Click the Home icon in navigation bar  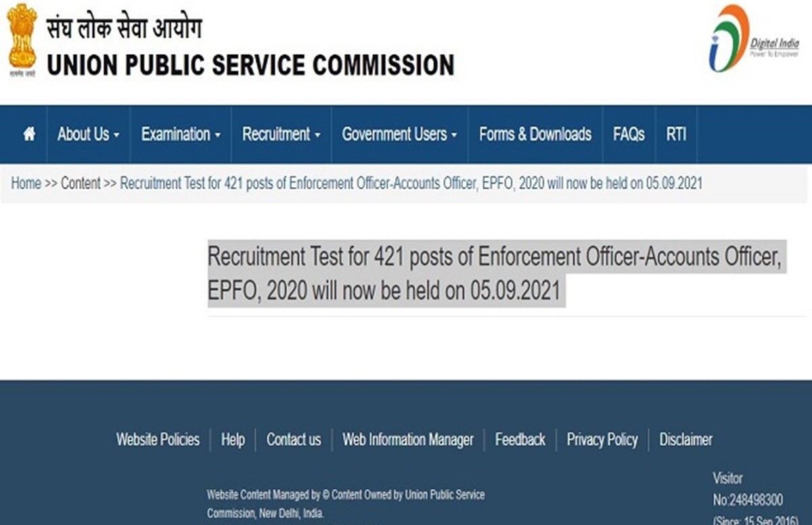29,134
